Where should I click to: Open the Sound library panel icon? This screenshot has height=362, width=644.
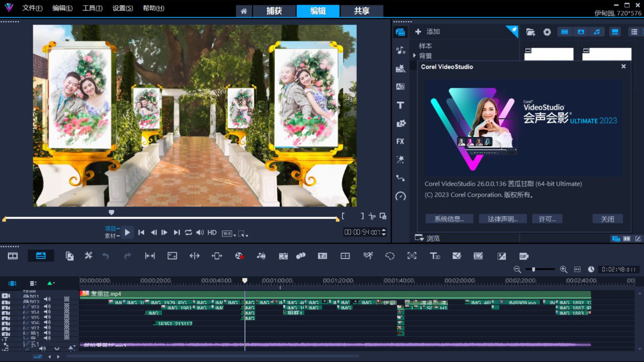400,51
